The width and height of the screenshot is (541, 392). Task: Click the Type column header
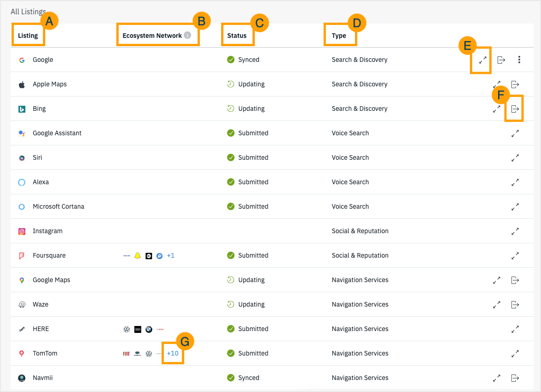(x=339, y=36)
